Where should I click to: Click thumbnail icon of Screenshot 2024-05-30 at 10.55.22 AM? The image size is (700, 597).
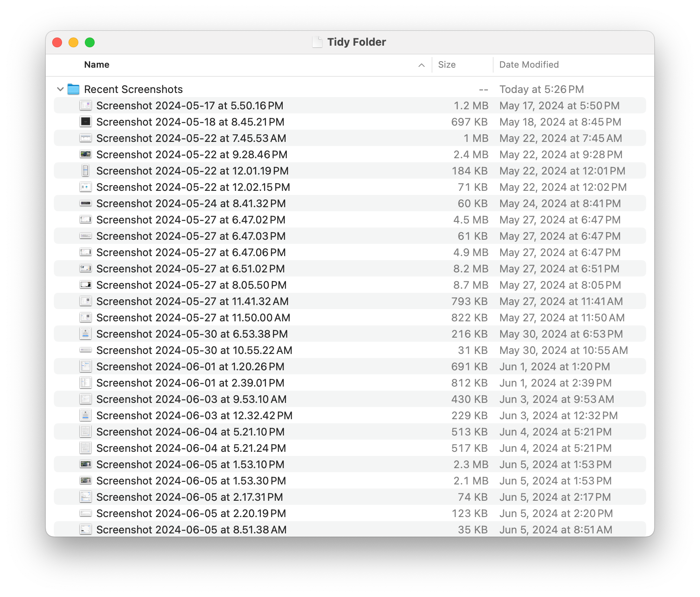pyautogui.click(x=86, y=350)
